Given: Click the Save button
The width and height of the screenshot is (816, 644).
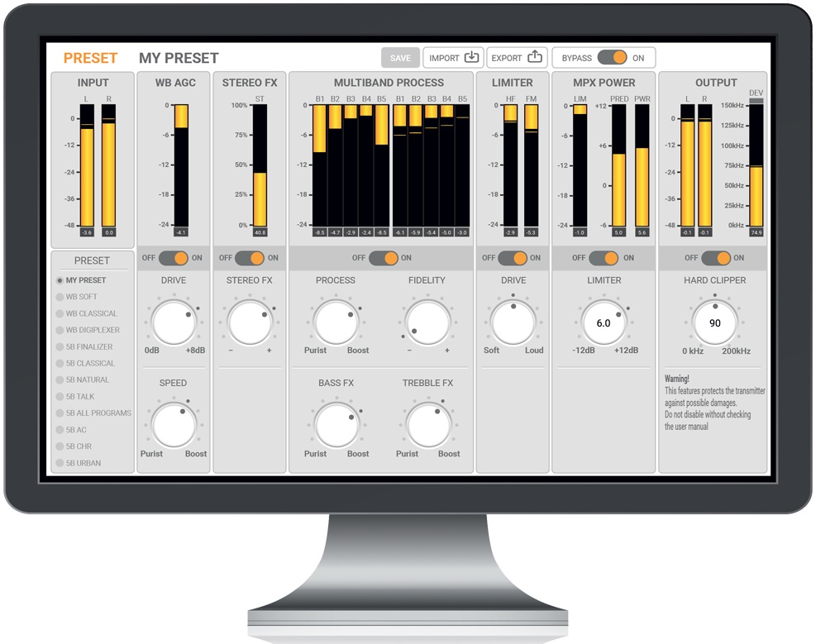Looking at the screenshot, I should coord(400,58).
